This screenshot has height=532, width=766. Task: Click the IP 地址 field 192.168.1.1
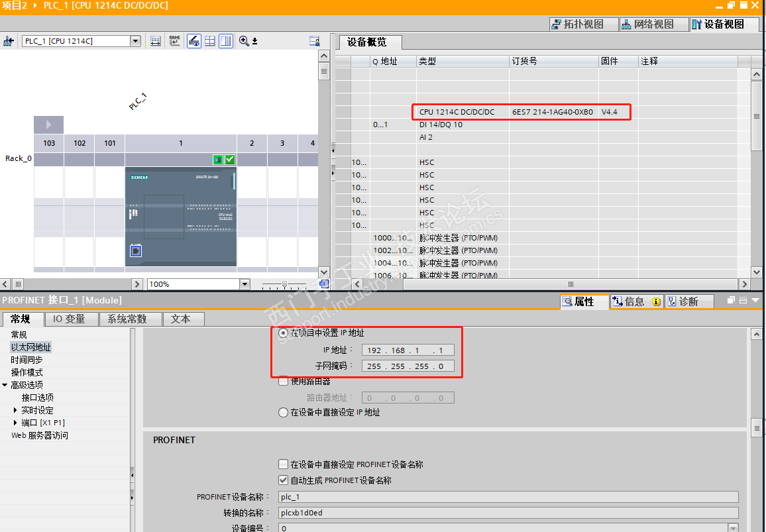(x=408, y=350)
